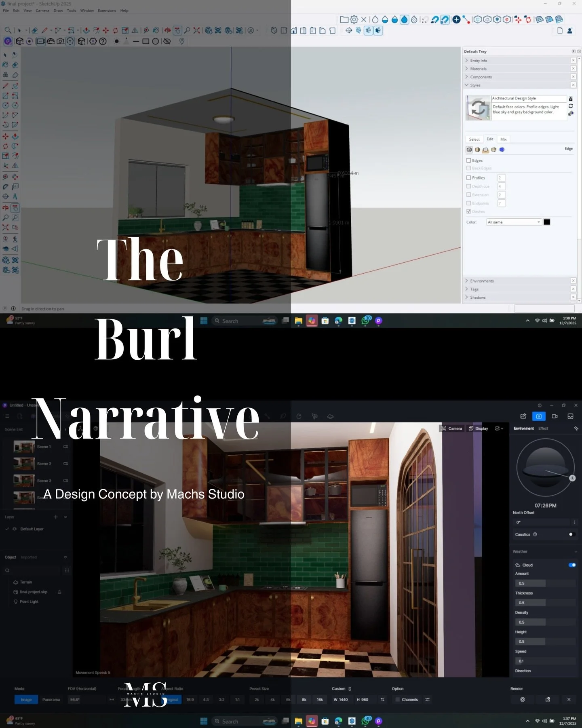Viewport: 582px width, 728px height.
Task: Collapse the Weather section chevron
Action: 576,552
